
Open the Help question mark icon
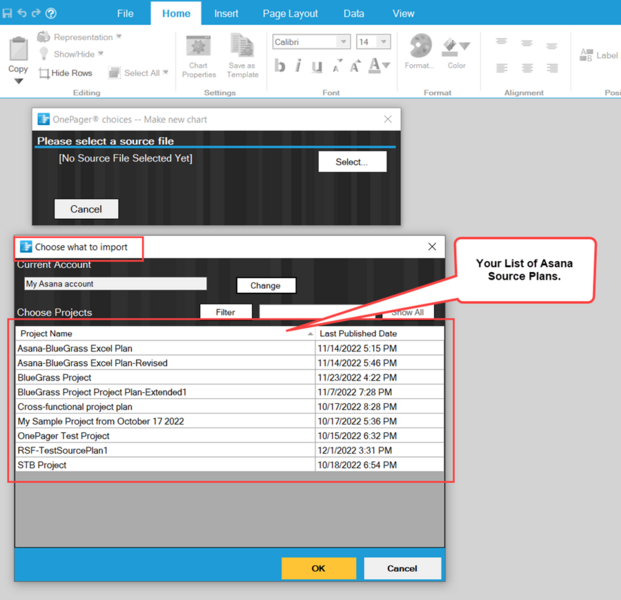[51, 13]
